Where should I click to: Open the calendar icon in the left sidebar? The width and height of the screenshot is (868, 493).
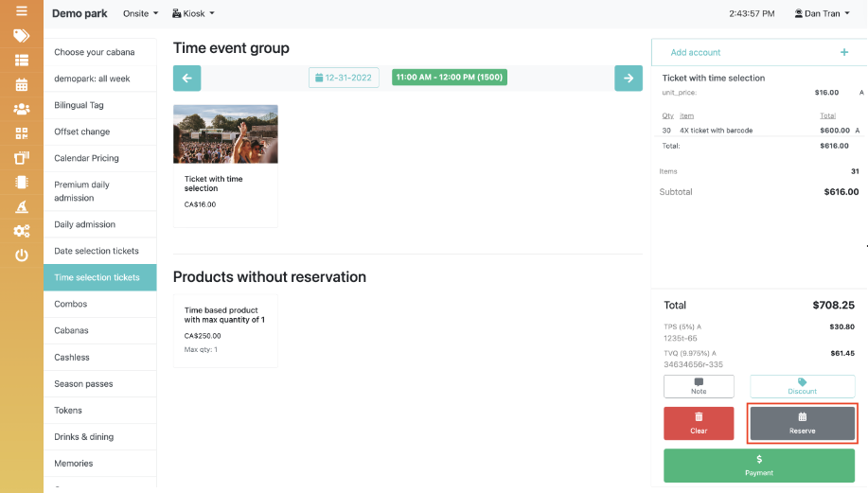[21, 84]
